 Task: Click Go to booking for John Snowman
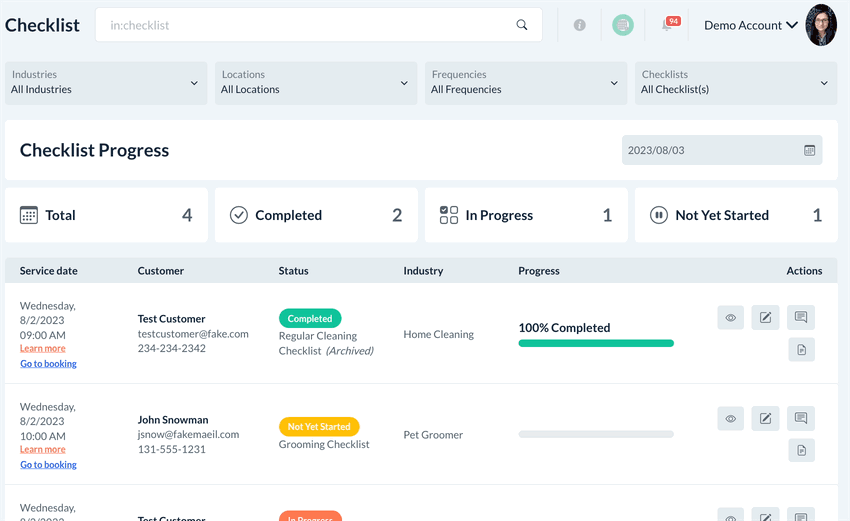point(48,464)
